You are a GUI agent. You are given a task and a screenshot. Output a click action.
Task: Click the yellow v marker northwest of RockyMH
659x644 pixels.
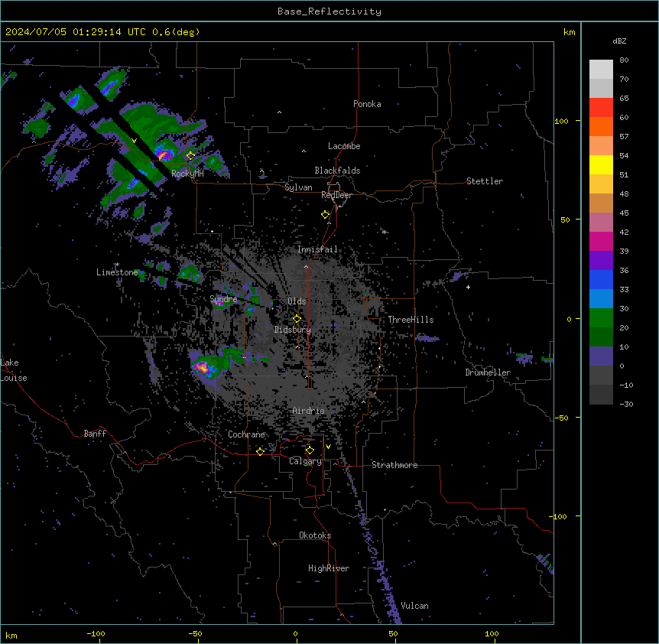134,141
